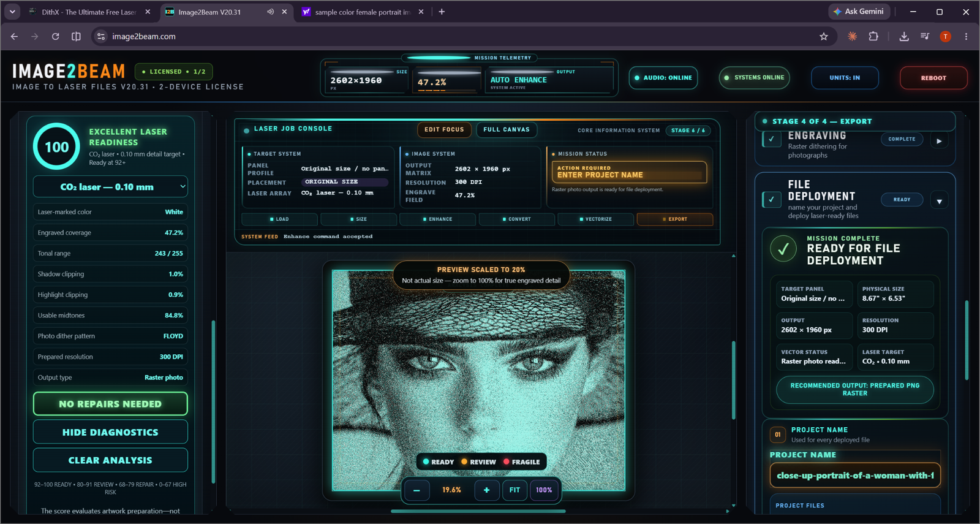The width and height of the screenshot is (980, 524).
Task: Mute the Image2Beam tab audio icon
Action: 270,12
